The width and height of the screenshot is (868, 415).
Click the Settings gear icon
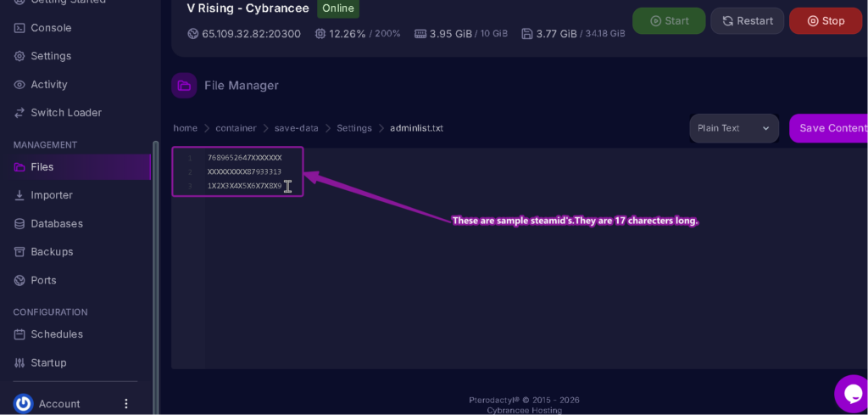[19, 56]
